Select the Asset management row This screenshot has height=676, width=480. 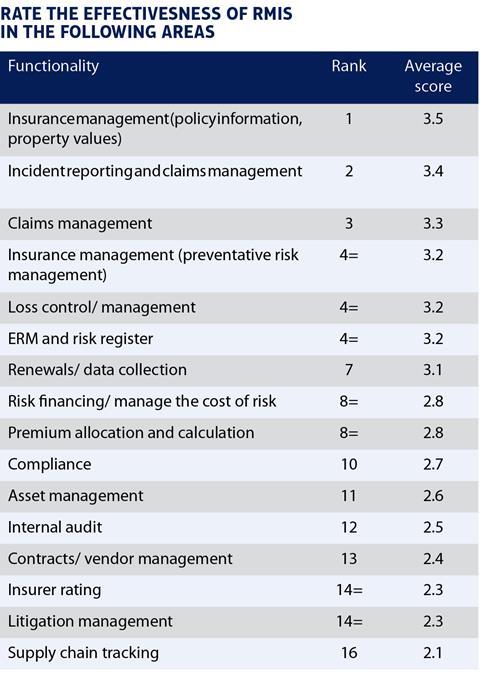[x=239, y=496]
